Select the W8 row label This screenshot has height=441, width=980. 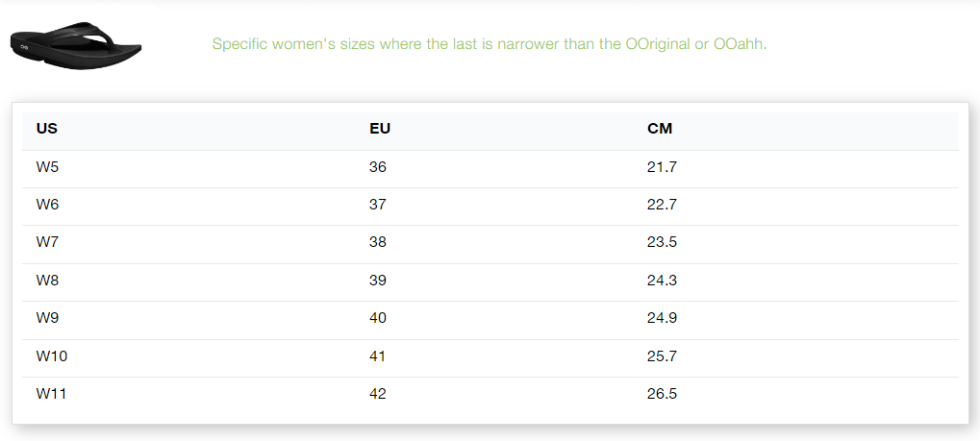(x=47, y=281)
